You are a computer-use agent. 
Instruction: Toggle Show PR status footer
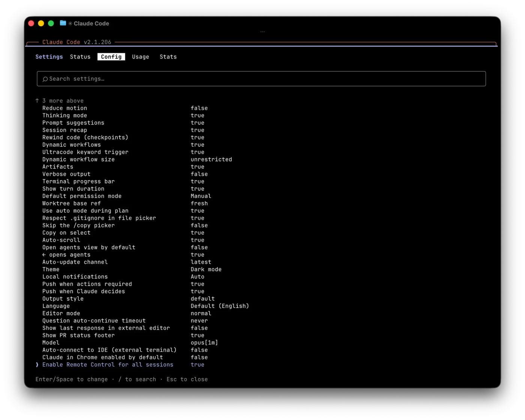coord(123,335)
